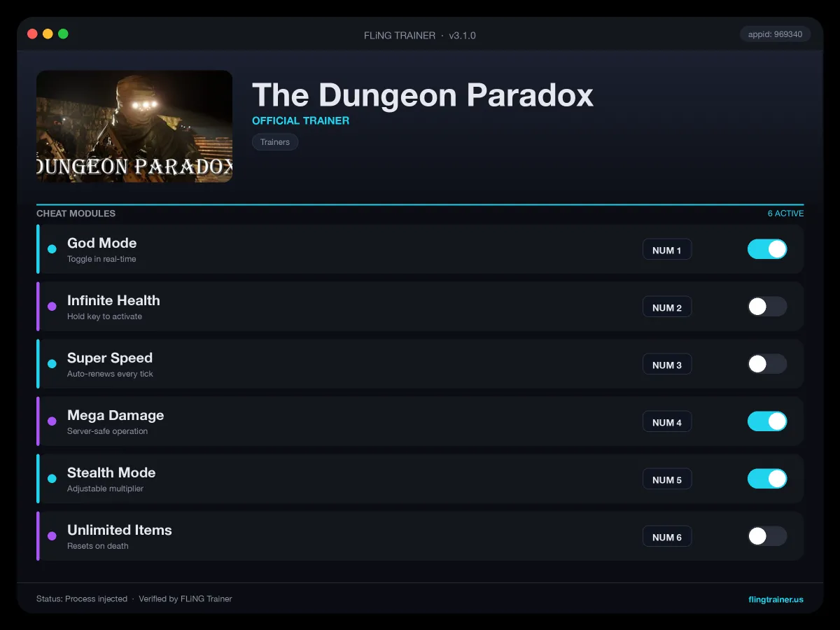Enable the Infinite Health switch

pyautogui.click(x=767, y=307)
